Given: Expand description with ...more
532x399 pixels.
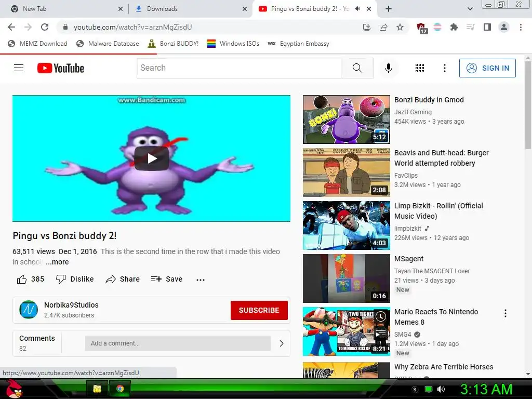Looking at the screenshot, I should (x=57, y=262).
